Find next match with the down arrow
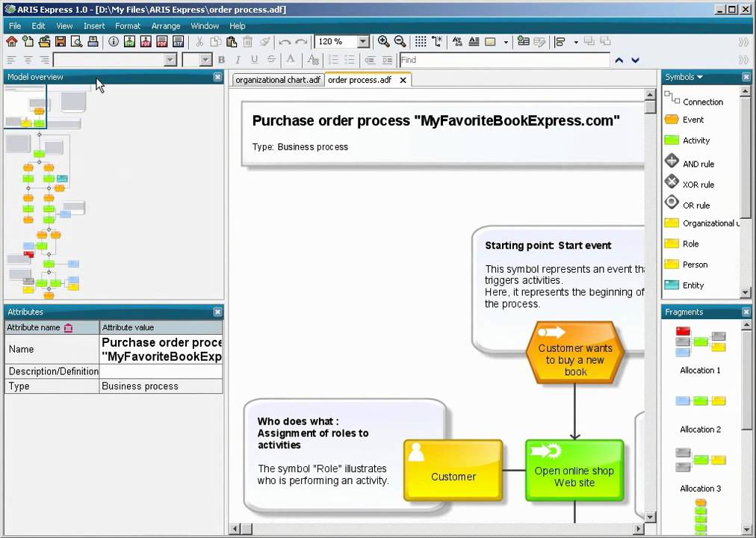 (x=636, y=61)
